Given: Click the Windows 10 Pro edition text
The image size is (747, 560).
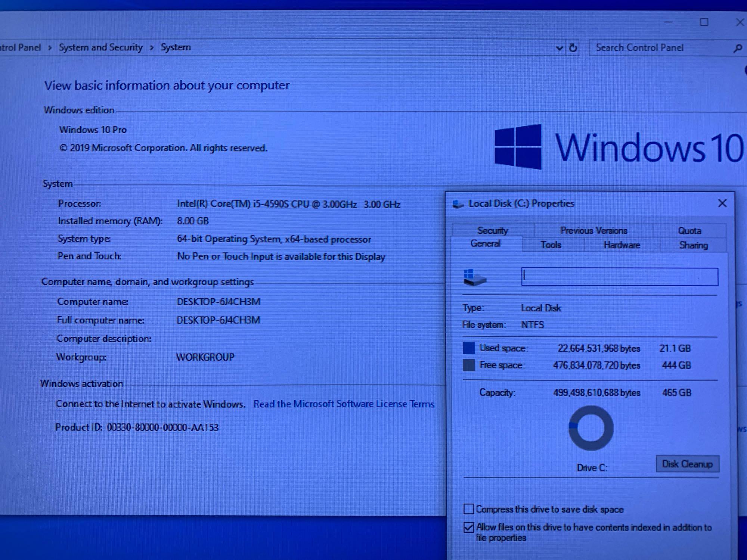Looking at the screenshot, I should 93,130.
